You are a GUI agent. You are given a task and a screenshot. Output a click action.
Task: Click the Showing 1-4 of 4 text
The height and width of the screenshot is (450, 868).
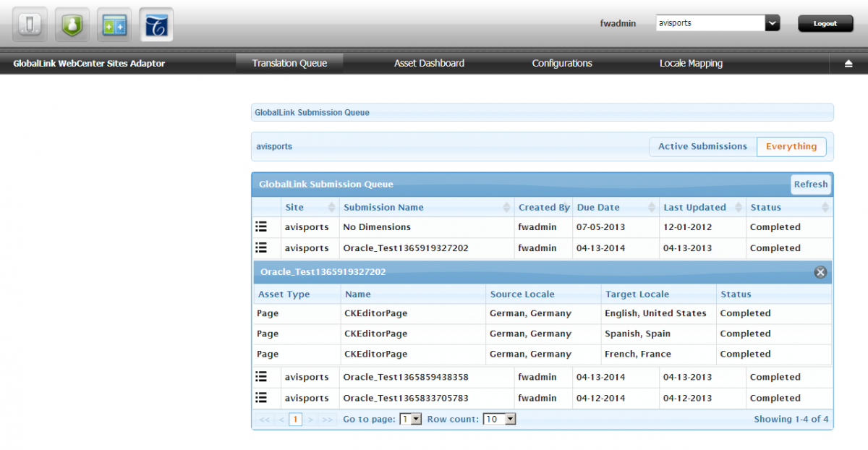791,419
